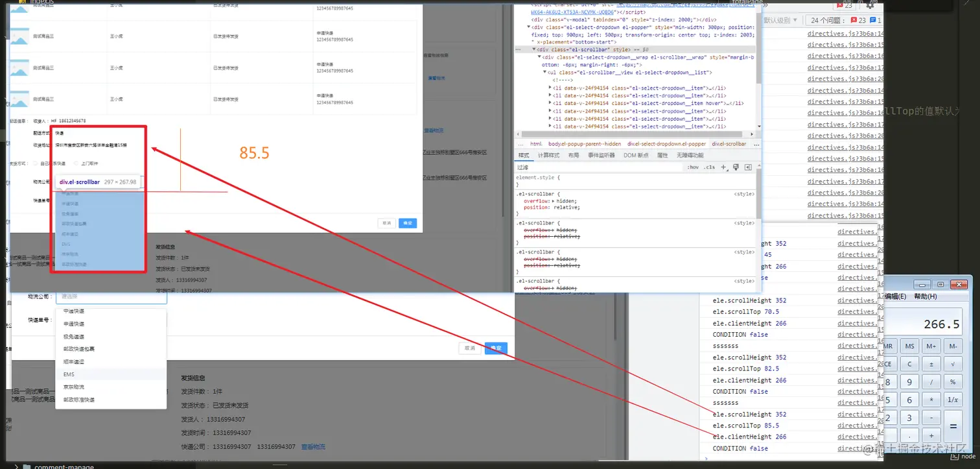Click calculator 1/x reciprocal button
This screenshot has height=469, width=980.
pos(953,400)
